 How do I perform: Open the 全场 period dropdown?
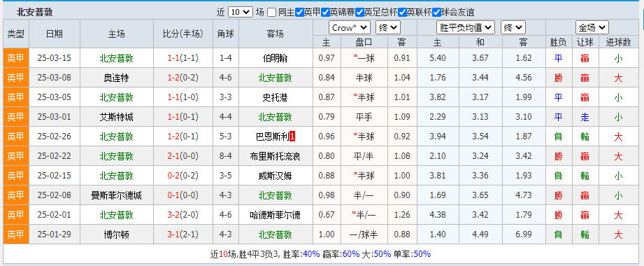point(592,27)
